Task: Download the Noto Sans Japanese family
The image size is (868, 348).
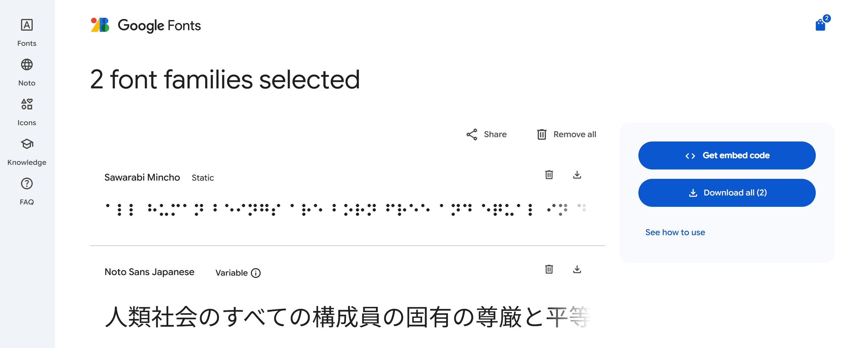Action: (x=577, y=269)
